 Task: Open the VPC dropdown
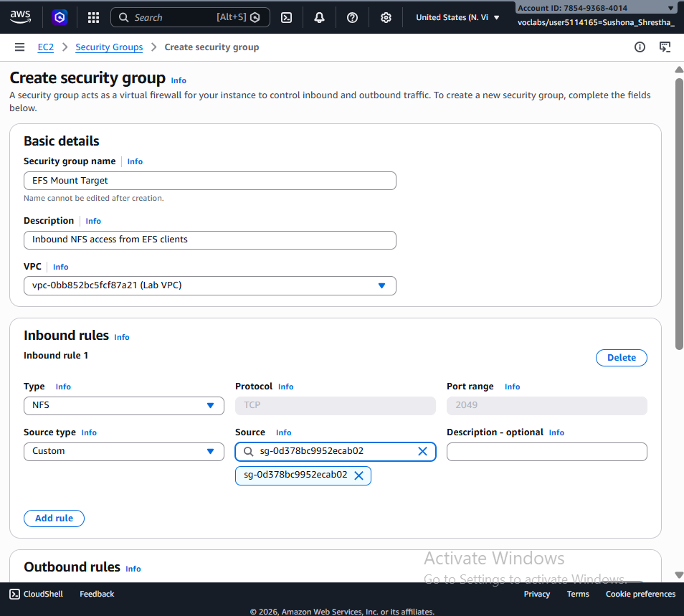tap(210, 285)
